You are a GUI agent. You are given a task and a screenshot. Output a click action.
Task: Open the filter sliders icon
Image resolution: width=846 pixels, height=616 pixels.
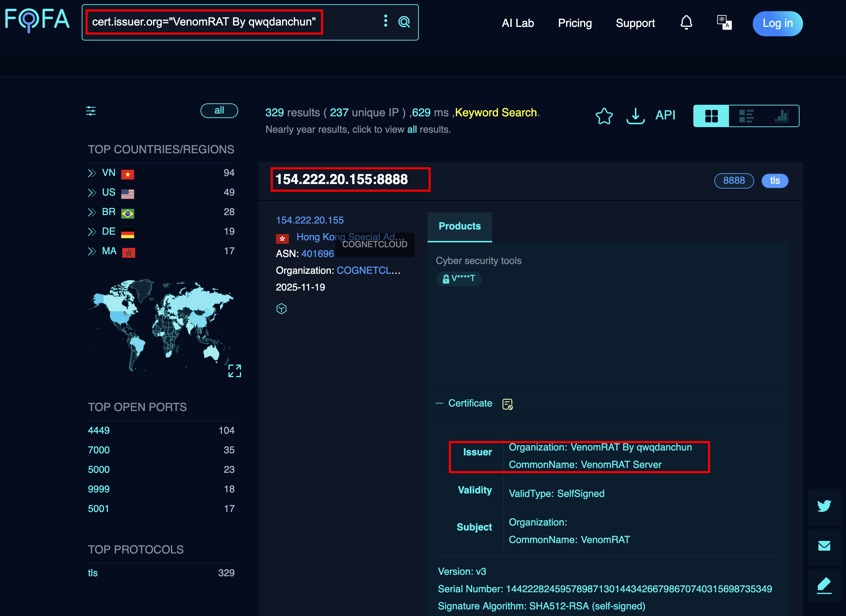tap(91, 111)
